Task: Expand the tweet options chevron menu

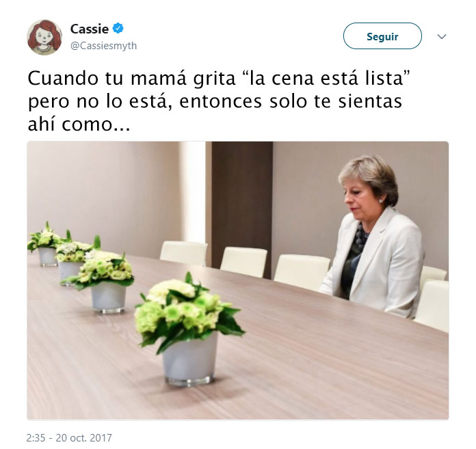Action: [x=442, y=36]
